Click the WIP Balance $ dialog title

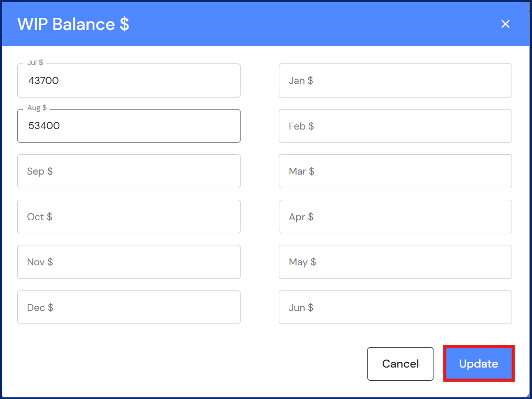click(x=73, y=24)
